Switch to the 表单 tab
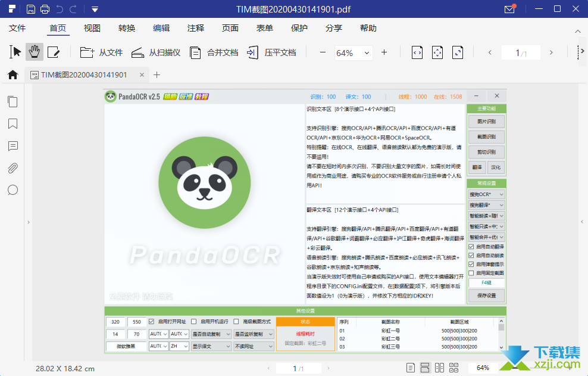Viewport: 588px width, 376px height. pos(265,28)
